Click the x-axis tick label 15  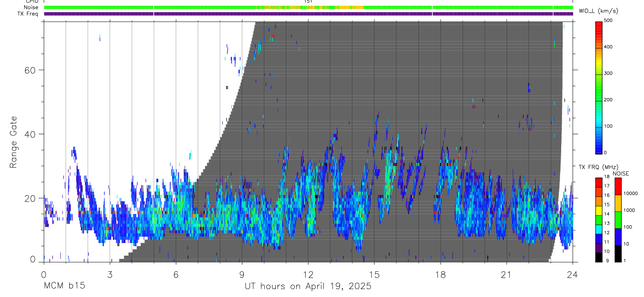coord(374,274)
